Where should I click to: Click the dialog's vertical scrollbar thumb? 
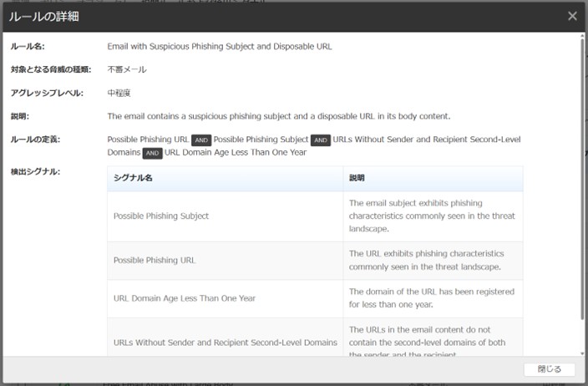click(x=582, y=180)
